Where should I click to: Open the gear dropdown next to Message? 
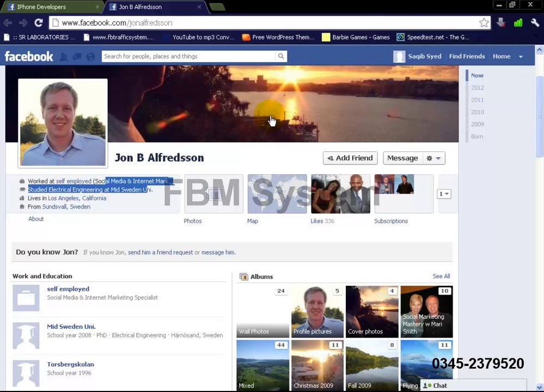point(433,158)
